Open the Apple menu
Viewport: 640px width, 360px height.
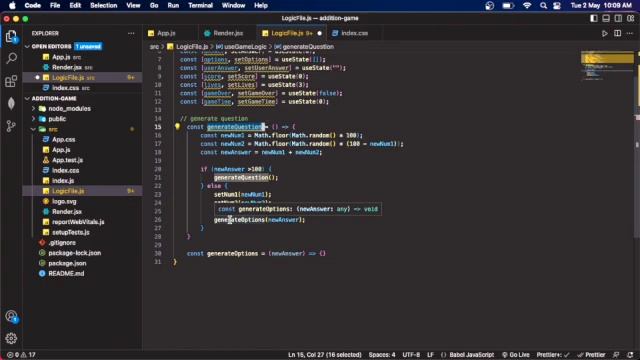click(12, 5)
